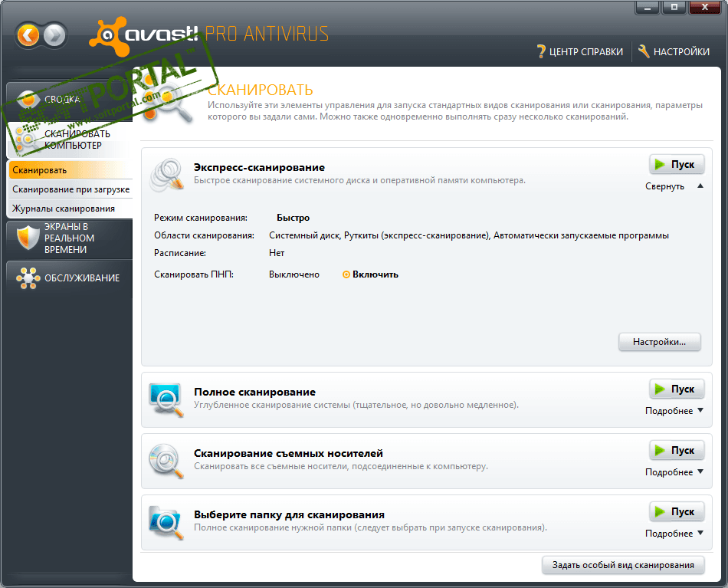Image resolution: width=728 pixels, height=588 pixels.
Task: Go back with the orange back arrow
Action: (x=28, y=34)
